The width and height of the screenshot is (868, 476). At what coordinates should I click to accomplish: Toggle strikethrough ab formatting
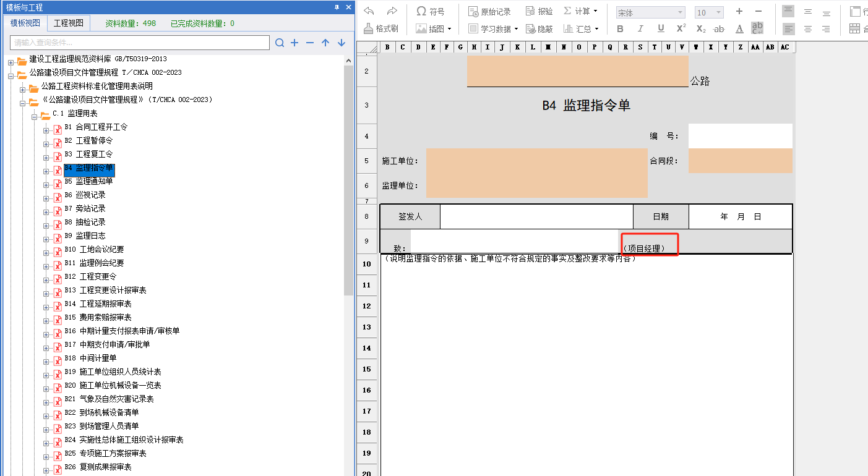[719, 28]
